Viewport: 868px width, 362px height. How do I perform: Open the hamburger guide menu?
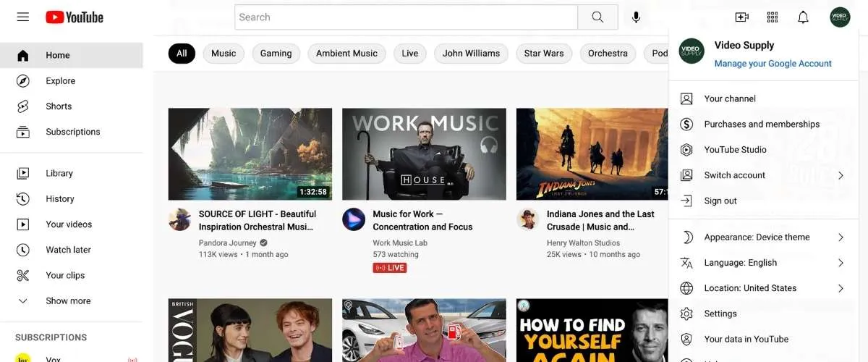coord(23,17)
